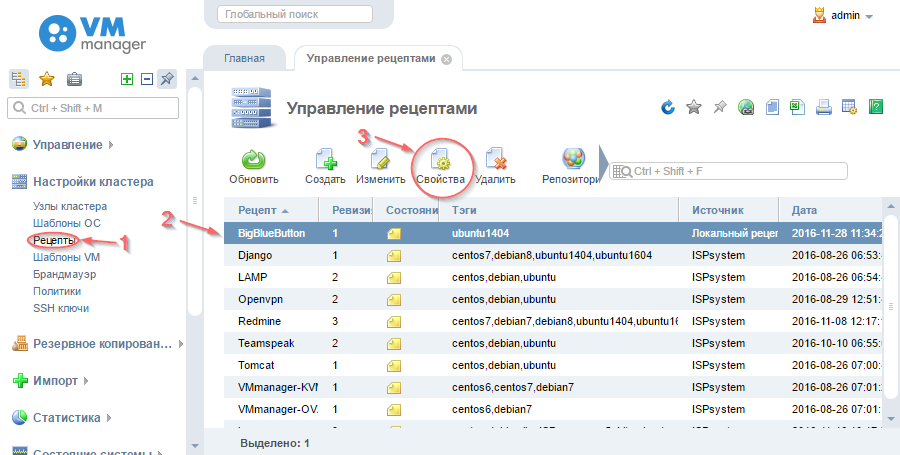Toggle the sidebar pin icon
Screen dimensions: 900x455
[167, 79]
